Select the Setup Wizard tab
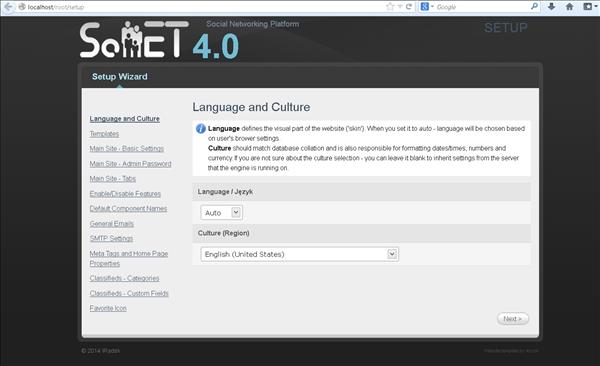The image size is (600, 366). click(x=120, y=77)
